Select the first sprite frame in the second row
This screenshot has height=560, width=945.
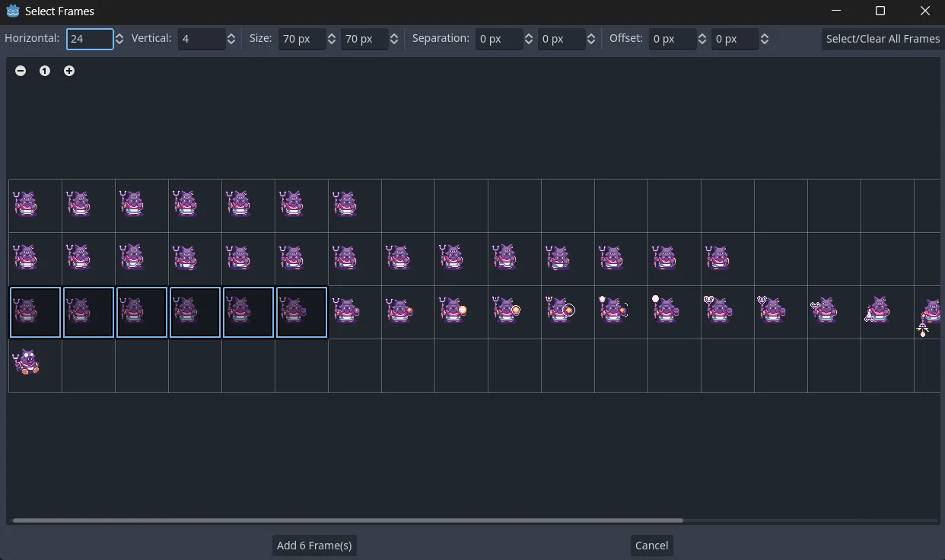pyautogui.click(x=36, y=259)
